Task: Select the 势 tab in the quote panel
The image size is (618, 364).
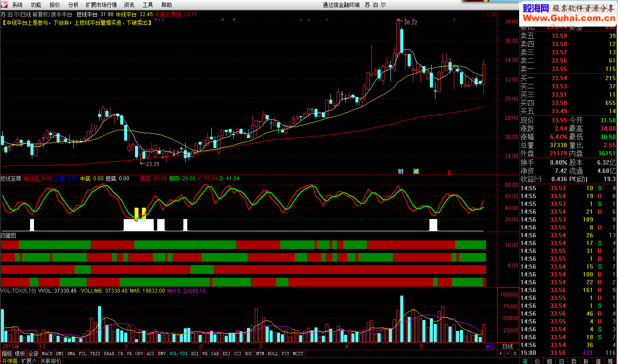Action: click(574, 361)
